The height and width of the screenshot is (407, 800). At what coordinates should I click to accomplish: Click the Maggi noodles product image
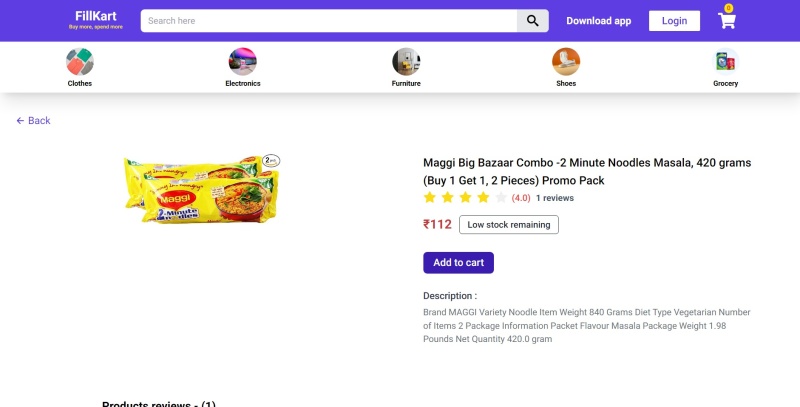(x=202, y=189)
